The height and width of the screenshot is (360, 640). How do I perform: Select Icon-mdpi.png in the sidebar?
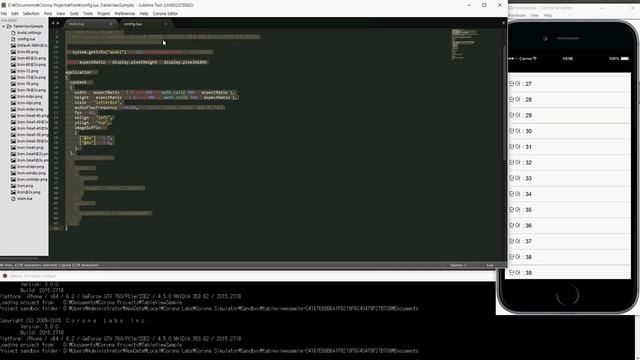click(30, 109)
